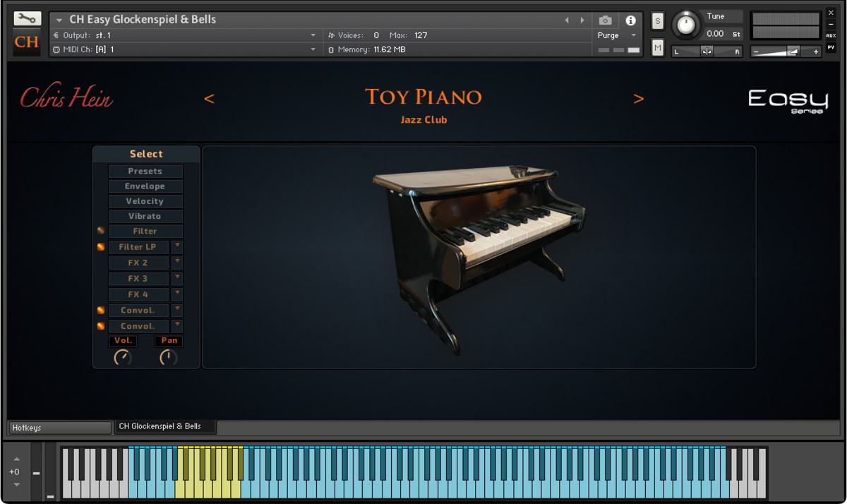
Task: Toggle the Filter LP power switch
Action: click(x=101, y=247)
